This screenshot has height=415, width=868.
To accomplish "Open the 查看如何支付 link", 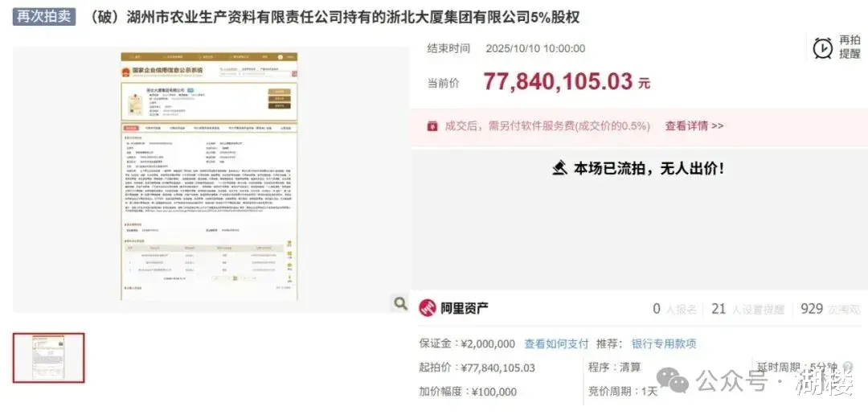I will click(x=556, y=344).
